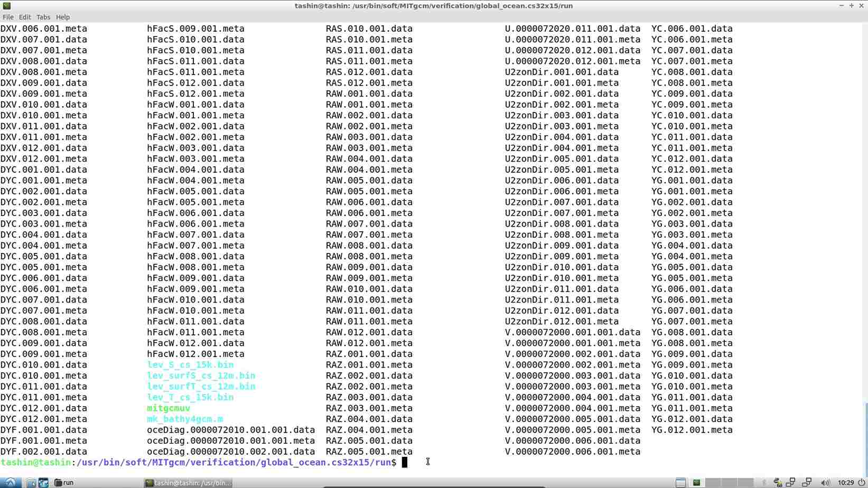Screen dimensions: 868x488
Task: Open the second network connection tray icon
Action: 807,482
